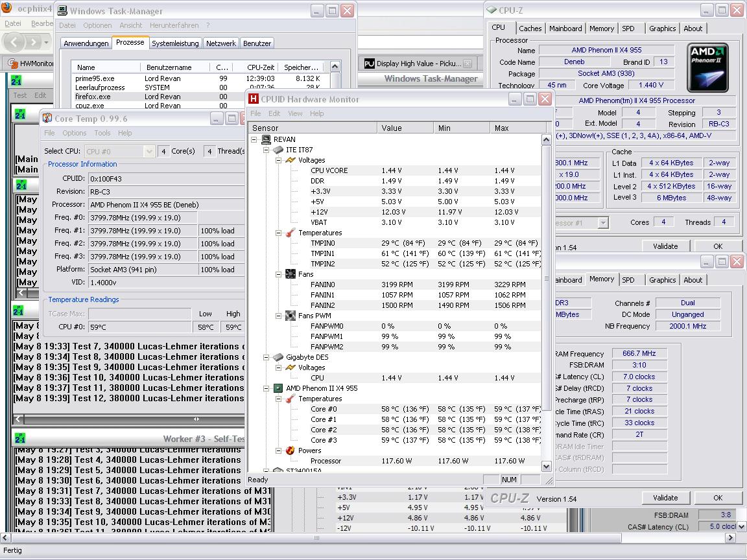The height and width of the screenshot is (560, 747).
Task: Click Validate button in top CPU-Z window
Action: pyautogui.click(x=665, y=246)
